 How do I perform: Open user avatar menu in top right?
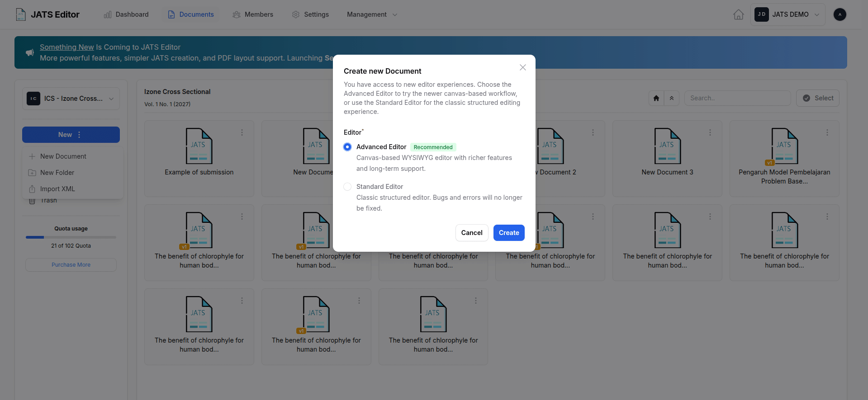pyautogui.click(x=840, y=14)
